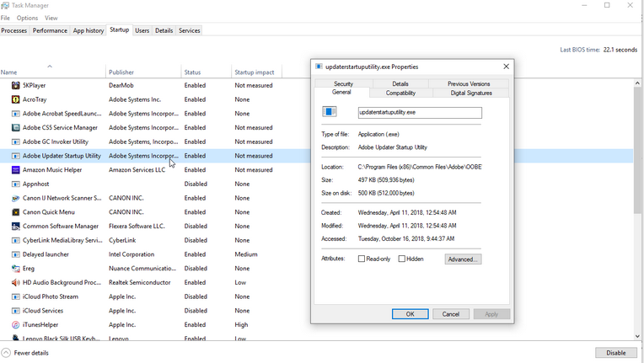The image size is (644, 363).
Task: Click the Cancel button
Action: (x=451, y=314)
